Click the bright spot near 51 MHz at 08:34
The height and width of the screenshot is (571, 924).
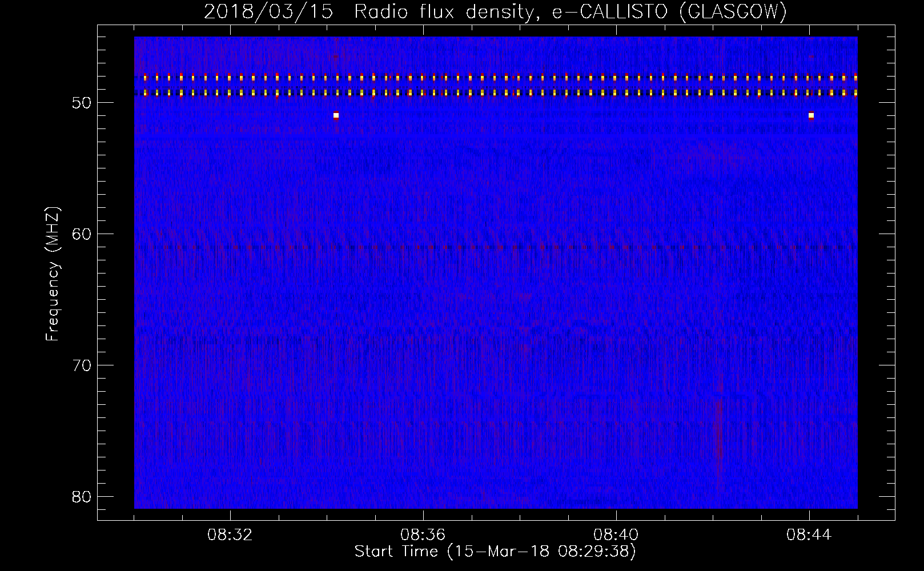336,115
